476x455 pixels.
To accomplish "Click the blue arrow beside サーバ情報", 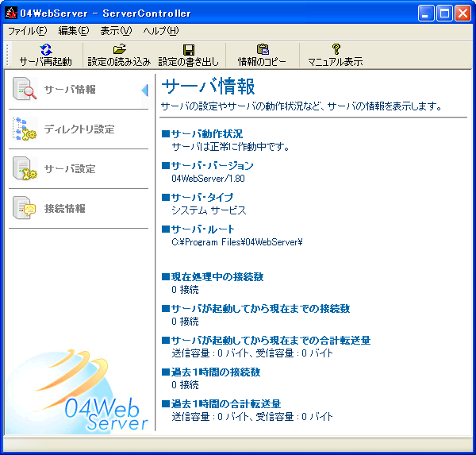I will (145, 91).
